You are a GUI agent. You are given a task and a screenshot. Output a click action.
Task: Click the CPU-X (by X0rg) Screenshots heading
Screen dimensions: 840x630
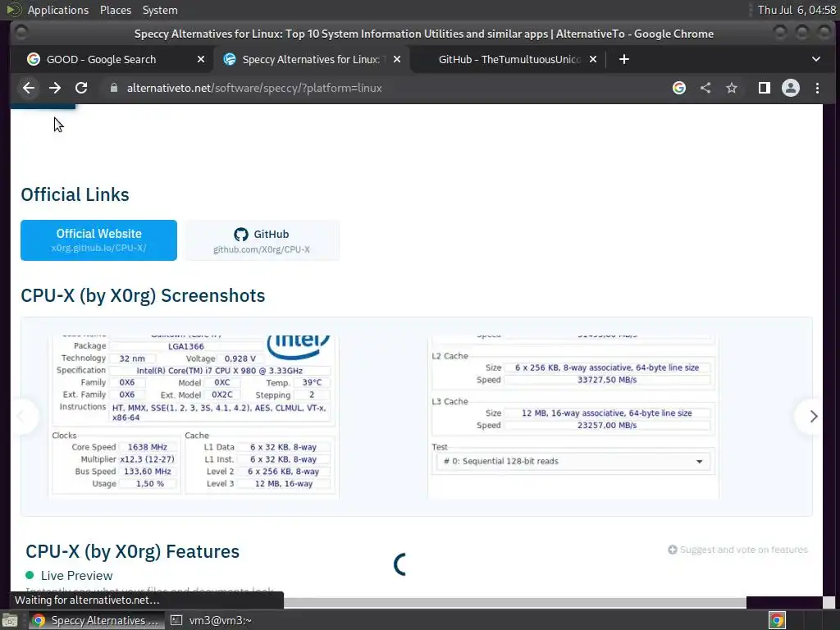(143, 295)
